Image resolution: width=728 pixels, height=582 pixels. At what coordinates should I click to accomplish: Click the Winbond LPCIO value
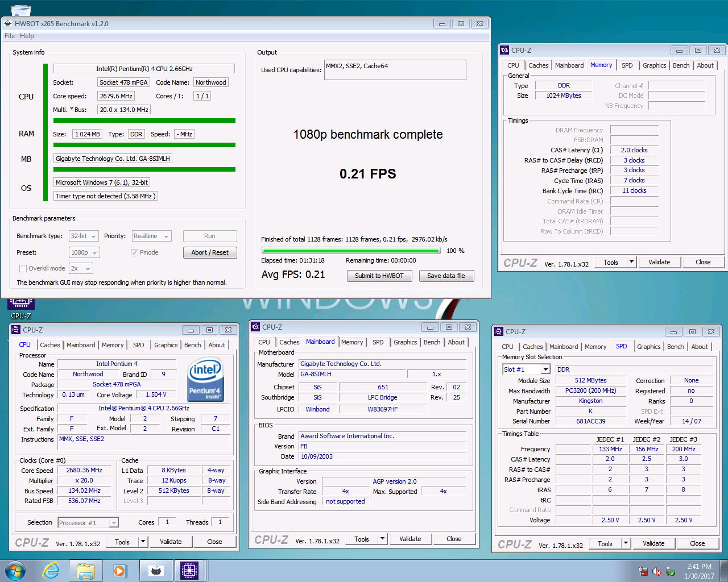point(317,409)
